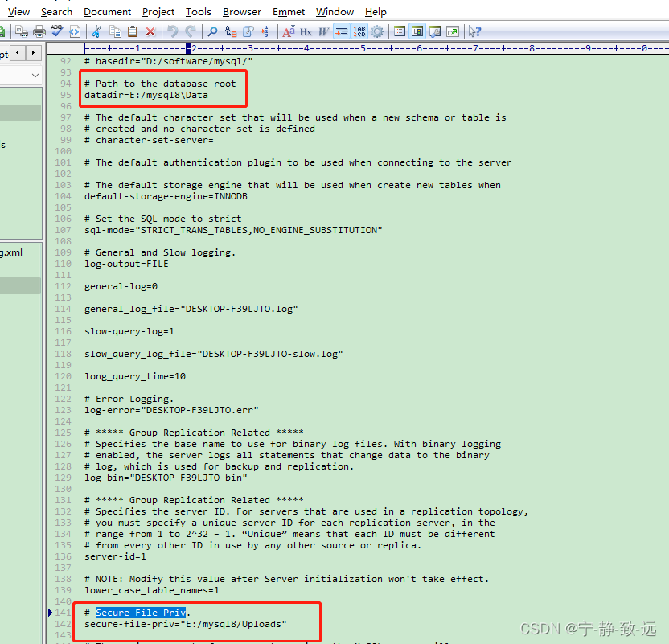Click the left tab scroll arrow
The width and height of the screenshot is (669, 644).
tap(18, 53)
